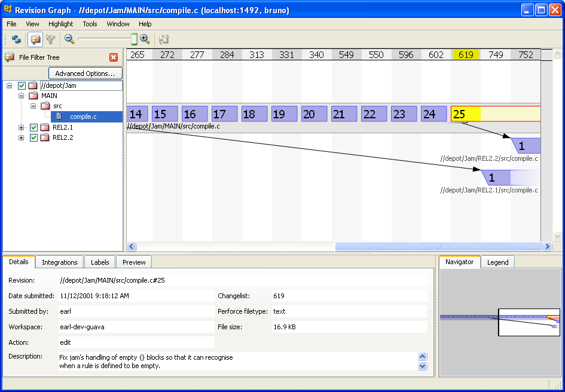Viewport: 565px width, 392px height.
Task: Expand the REL2.1 tree node
Action: pyautogui.click(x=22, y=127)
